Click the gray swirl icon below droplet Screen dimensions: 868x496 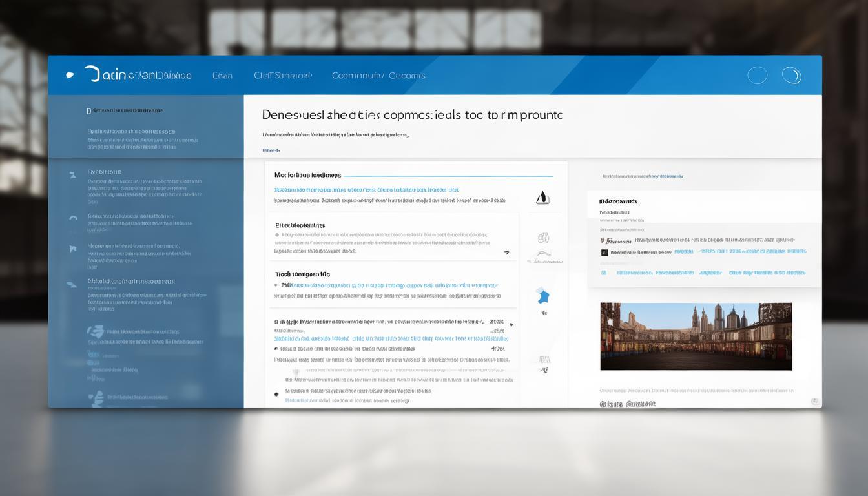tap(543, 238)
